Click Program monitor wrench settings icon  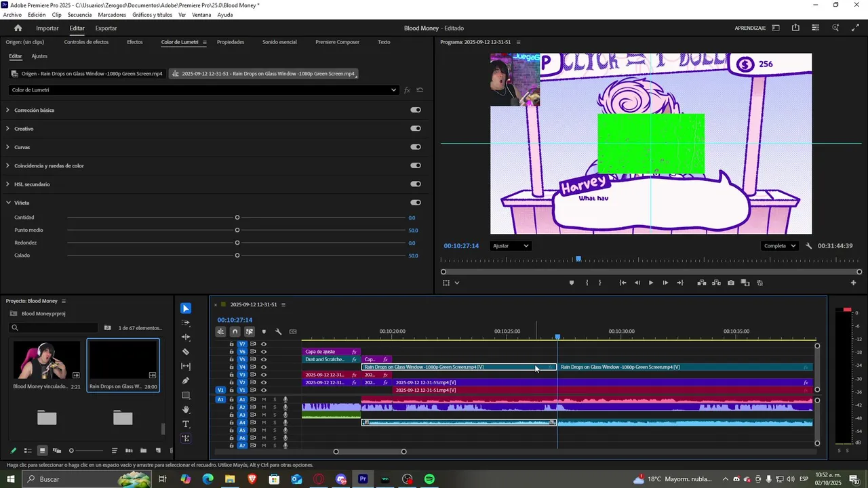coord(808,246)
